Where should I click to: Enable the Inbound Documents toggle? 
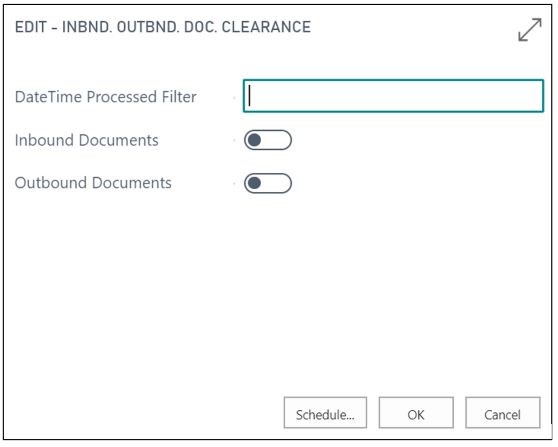[x=268, y=140]
